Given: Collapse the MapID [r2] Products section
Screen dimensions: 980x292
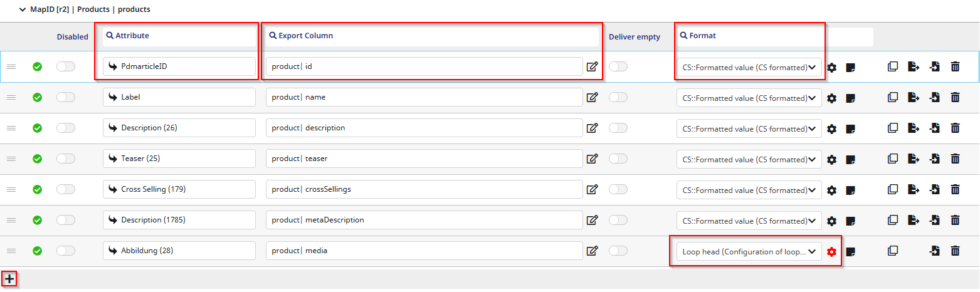Looking at the screenshot, I should (x=23, y=10).
